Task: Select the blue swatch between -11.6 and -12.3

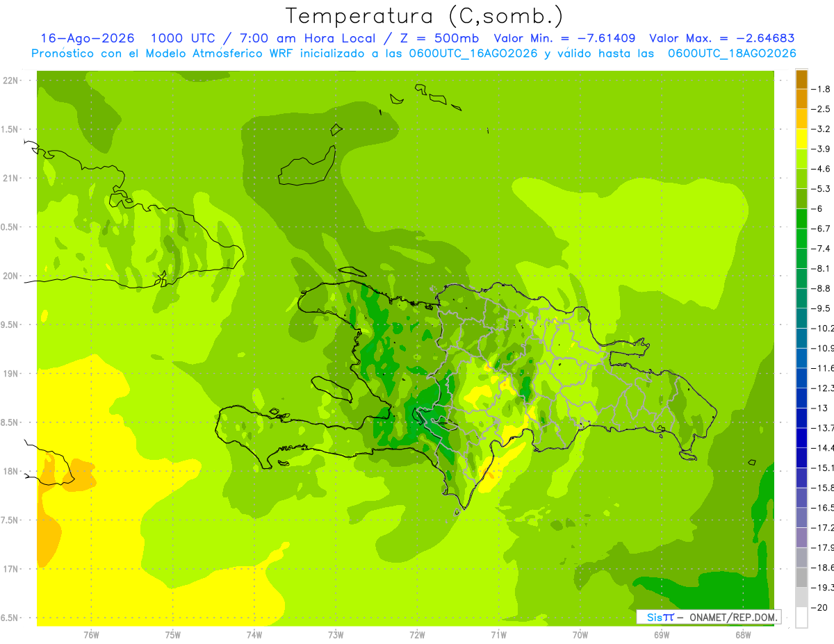Action: click(801, 378)
